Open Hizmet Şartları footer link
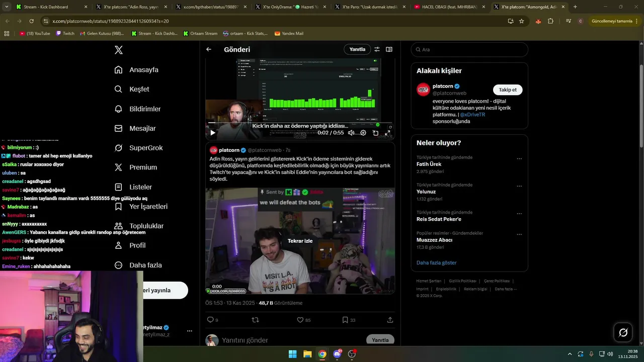The image size is (644, 362). click(x=429, y=281)
